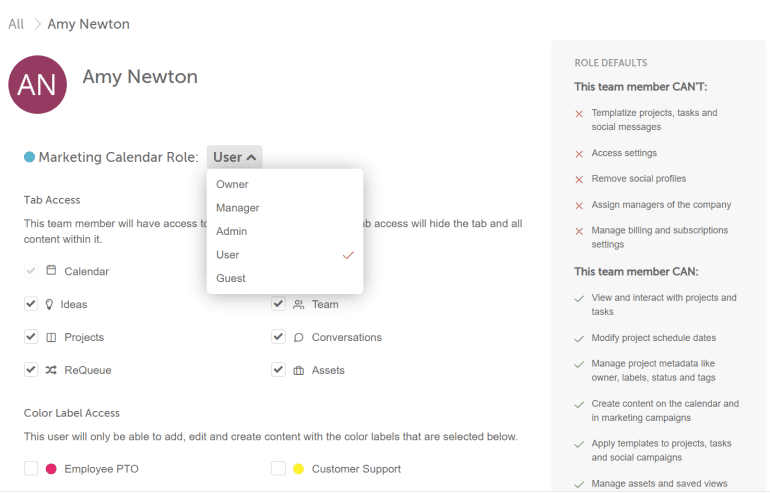Choose Manager role option
Viewport: 770px width, 493px height.
[237, 208]
